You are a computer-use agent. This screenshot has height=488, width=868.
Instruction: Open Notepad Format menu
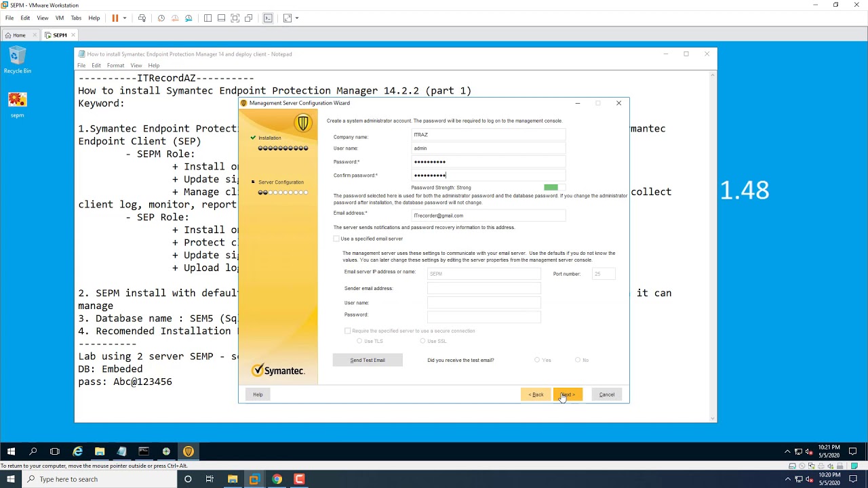click(x=115, y=66)
